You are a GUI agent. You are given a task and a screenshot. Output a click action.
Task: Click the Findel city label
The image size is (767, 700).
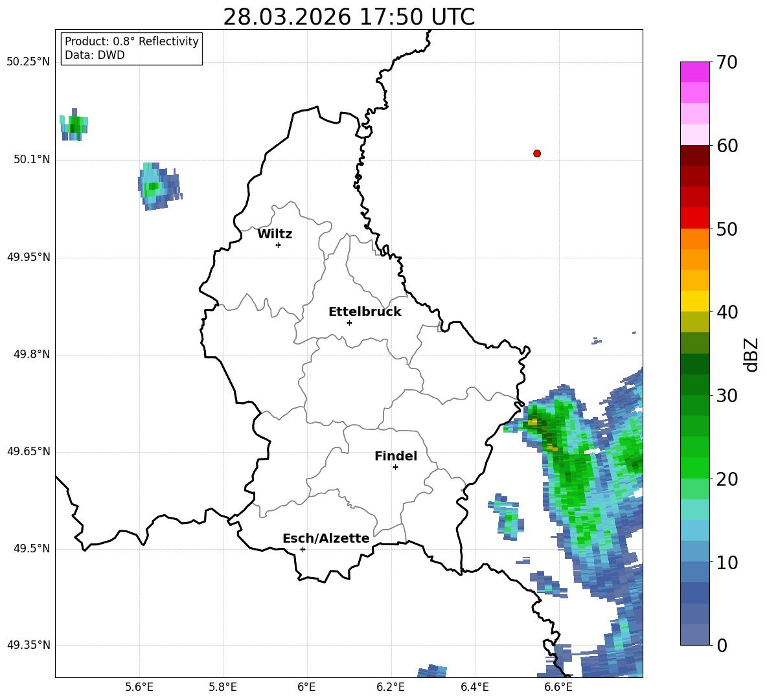(396, 456)
